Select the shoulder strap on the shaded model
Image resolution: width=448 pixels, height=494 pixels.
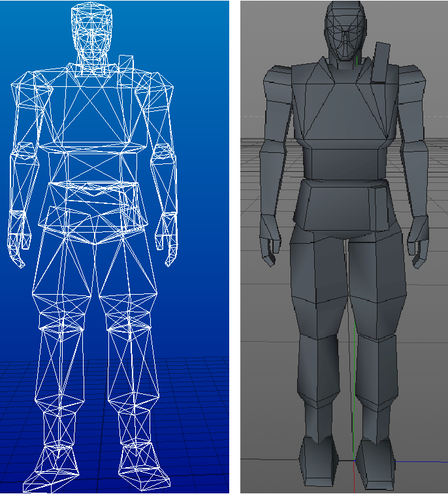point(379,63)
